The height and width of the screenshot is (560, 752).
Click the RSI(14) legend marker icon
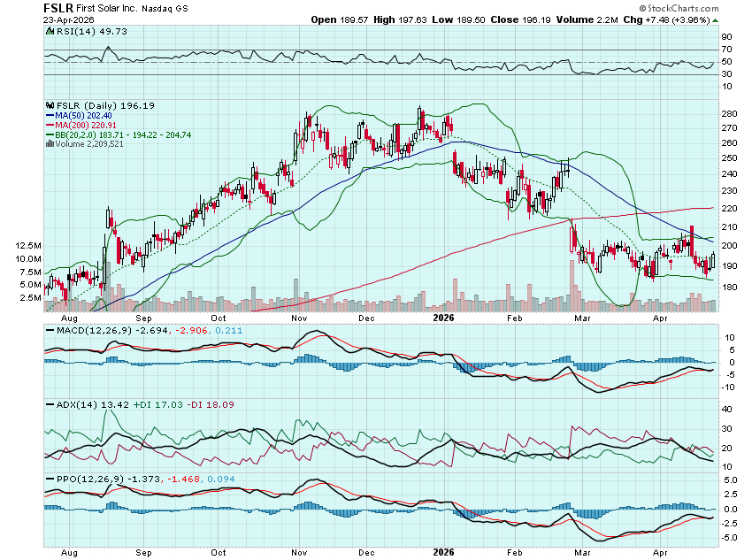coord(50,31)
